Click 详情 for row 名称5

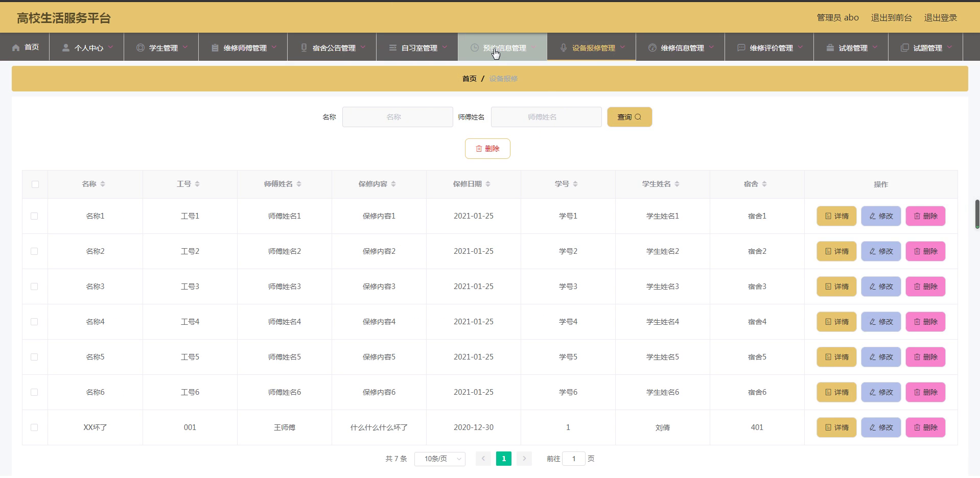pos(836,357)
